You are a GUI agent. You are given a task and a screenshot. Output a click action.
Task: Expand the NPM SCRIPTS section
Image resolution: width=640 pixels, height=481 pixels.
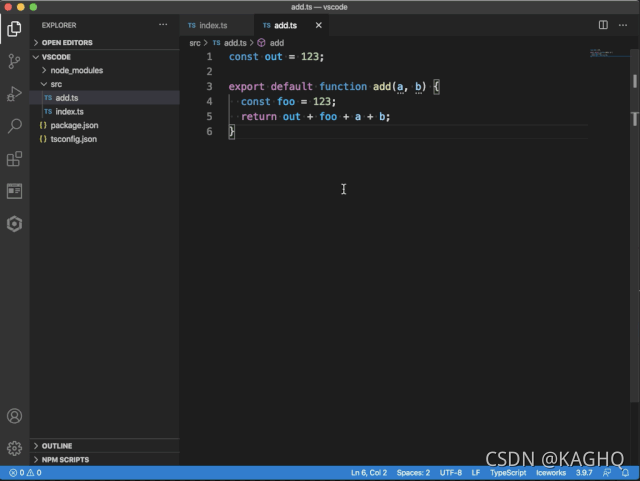(104, 460)
